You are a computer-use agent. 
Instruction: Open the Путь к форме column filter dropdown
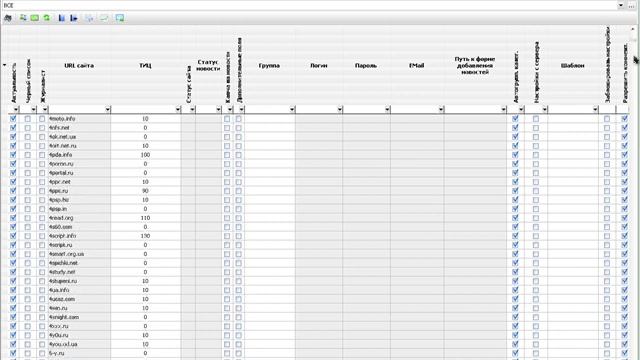[x=503, y=109]
